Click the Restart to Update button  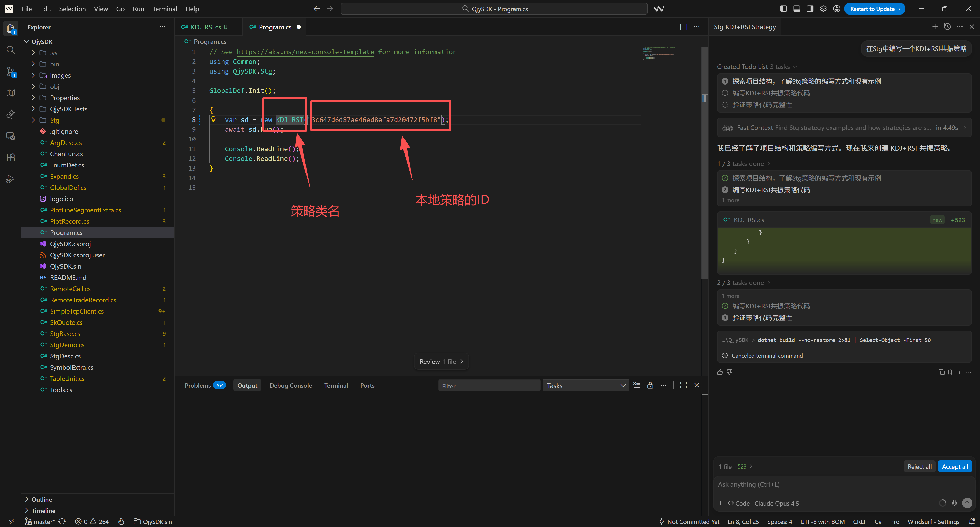(x=874, y=9)
